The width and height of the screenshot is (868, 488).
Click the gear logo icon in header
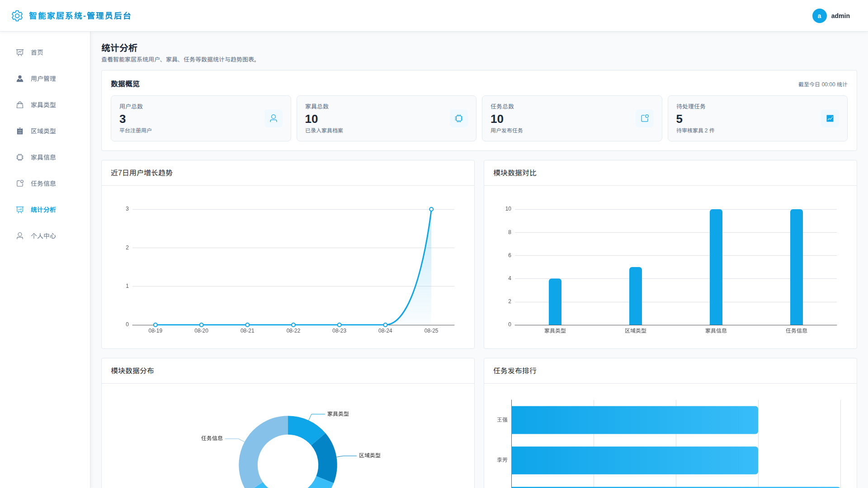click(x=17, y=16)
